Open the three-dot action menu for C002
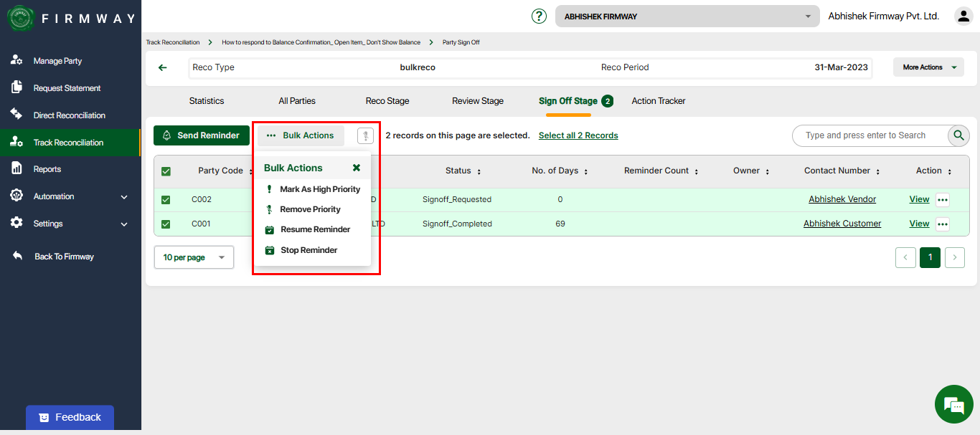 [942, 200]
